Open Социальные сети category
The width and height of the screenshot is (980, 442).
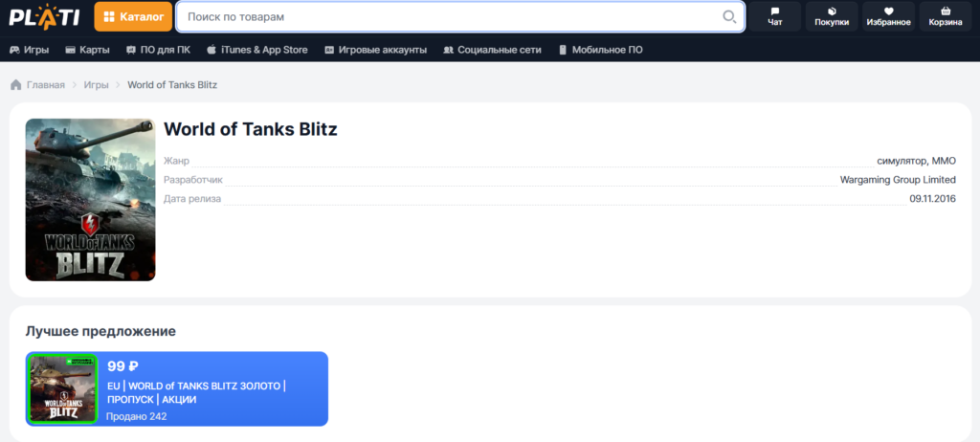(x=492, y=50)
